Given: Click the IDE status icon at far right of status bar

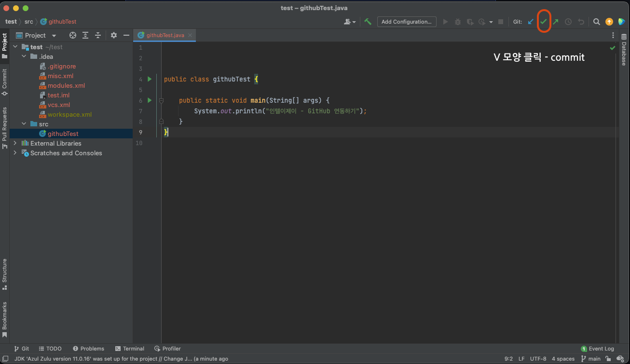Looking at the screenshot, I should [621, 359].
